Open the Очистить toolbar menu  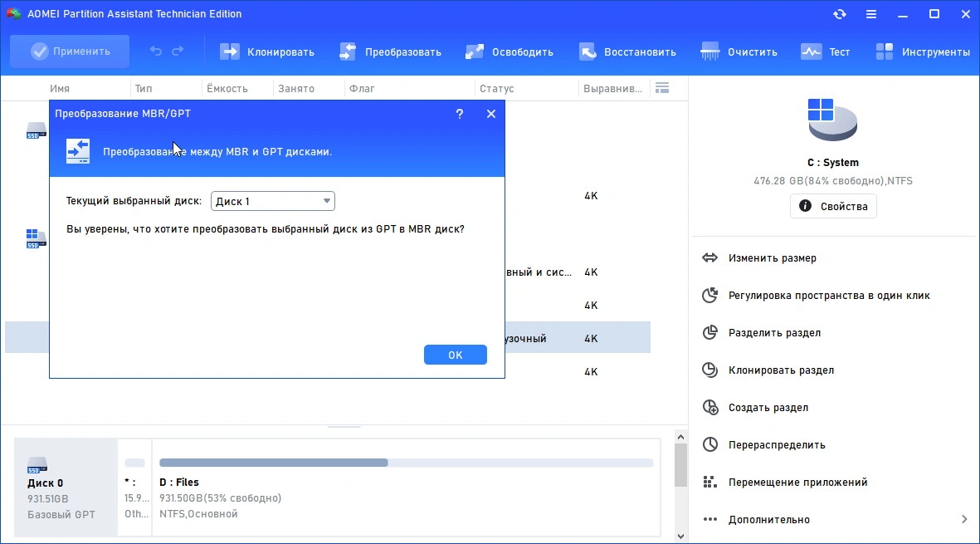point(739,51)
